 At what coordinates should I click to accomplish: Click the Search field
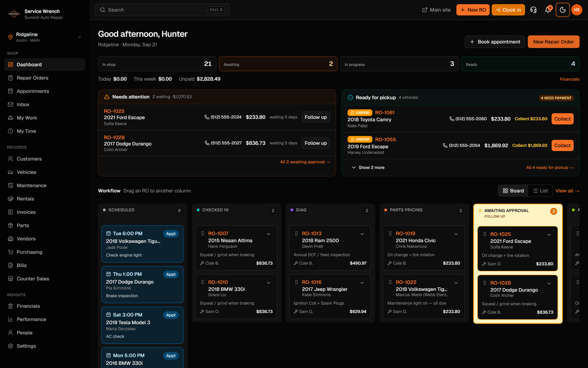point(162,10)
